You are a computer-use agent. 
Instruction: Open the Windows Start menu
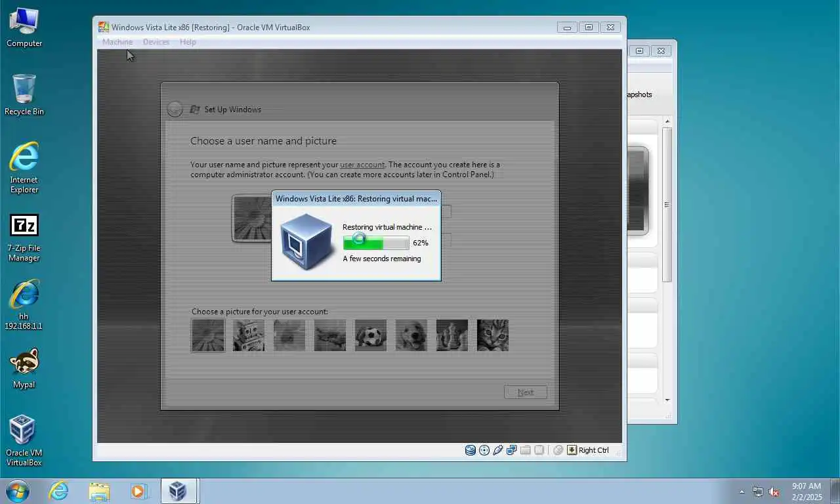(x=17, y=491)
